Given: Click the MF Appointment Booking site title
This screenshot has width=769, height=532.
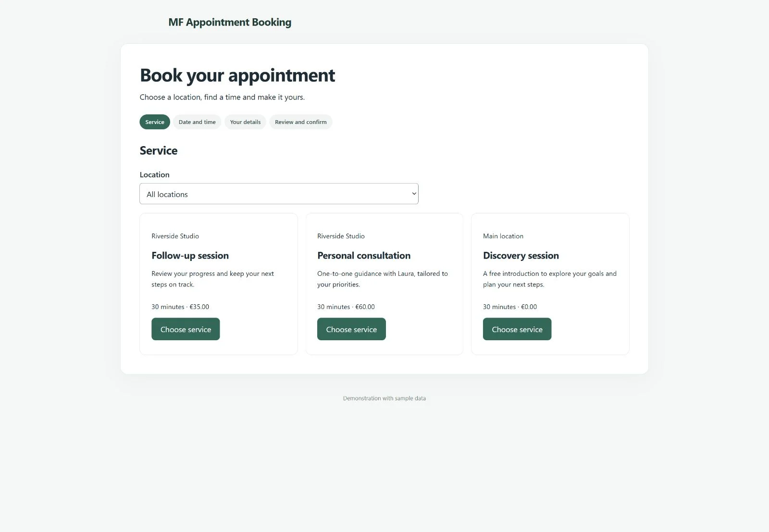Looking at the screenshot, I should pos(230,22).
